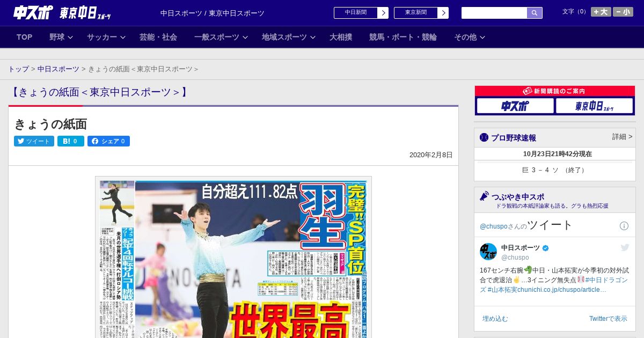
Task: Open the newspaper front page image
Action: 233,258
